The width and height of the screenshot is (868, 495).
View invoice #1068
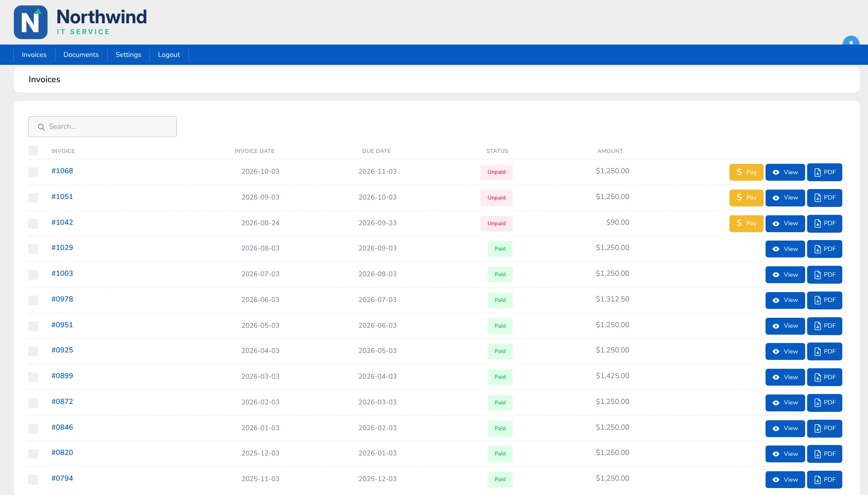click(x=785, y=172)
